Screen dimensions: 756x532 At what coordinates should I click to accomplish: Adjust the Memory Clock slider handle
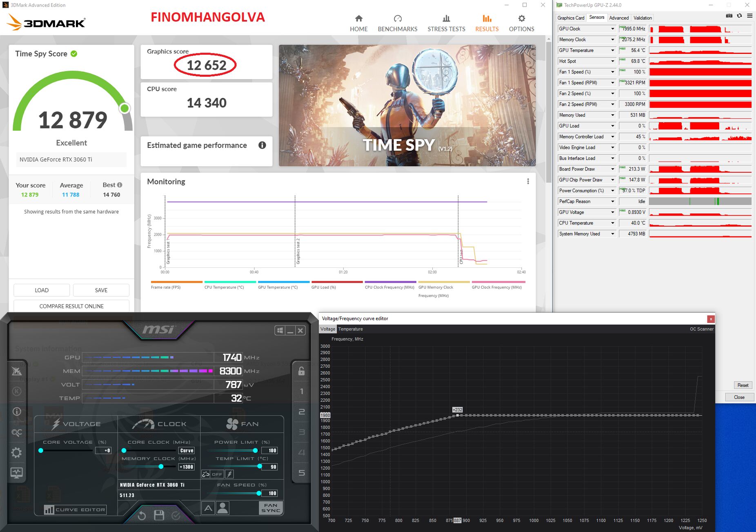click(x=161, y=467)
